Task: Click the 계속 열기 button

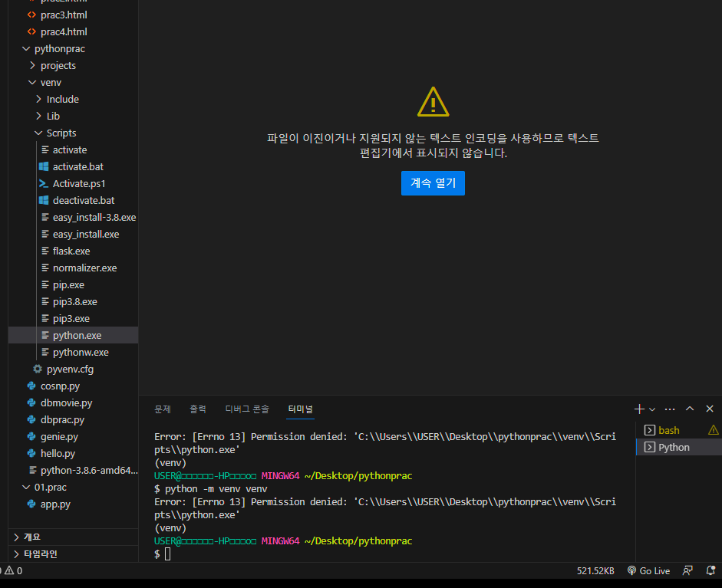Action: [x=433, y=183]
